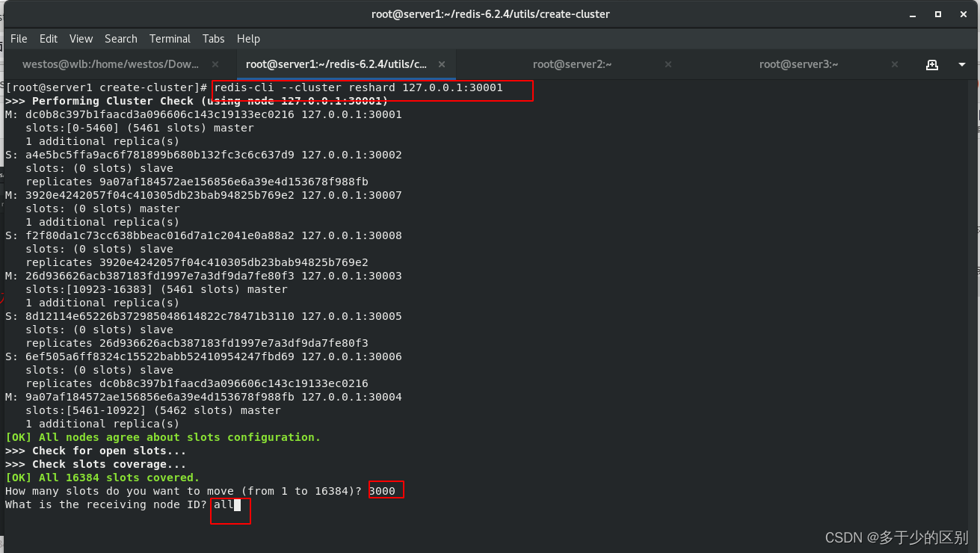Open the View menu
This screenshot has height=553, width=980.
tap(81, 39)
